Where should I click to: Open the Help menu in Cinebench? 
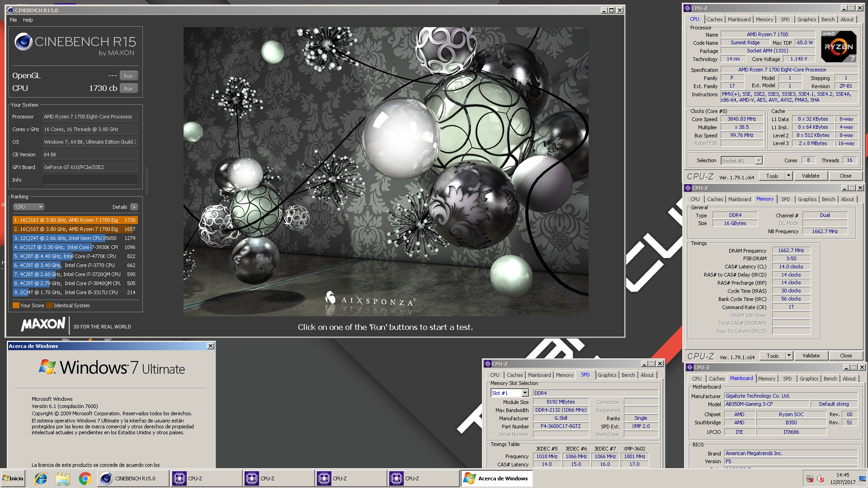[28, 20]
